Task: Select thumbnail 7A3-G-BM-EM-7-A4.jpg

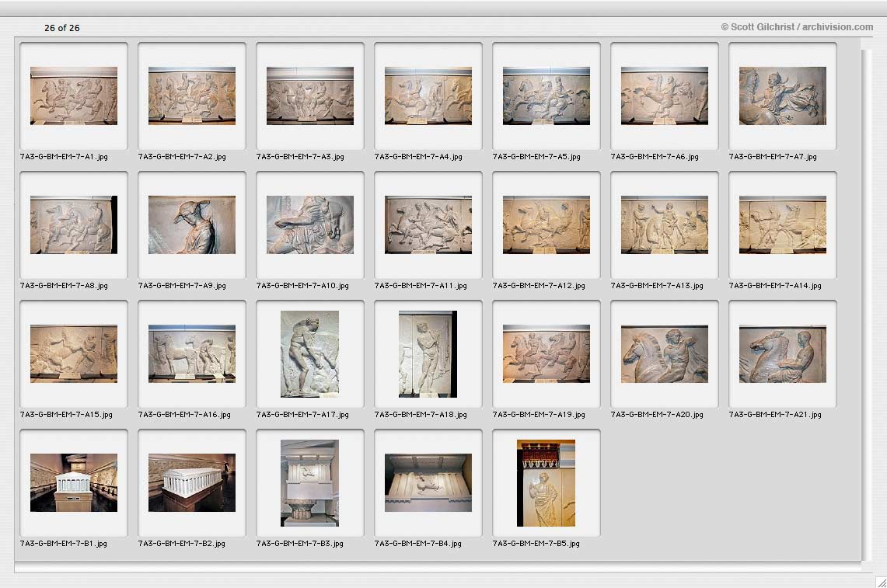Action: click(428, 96)
